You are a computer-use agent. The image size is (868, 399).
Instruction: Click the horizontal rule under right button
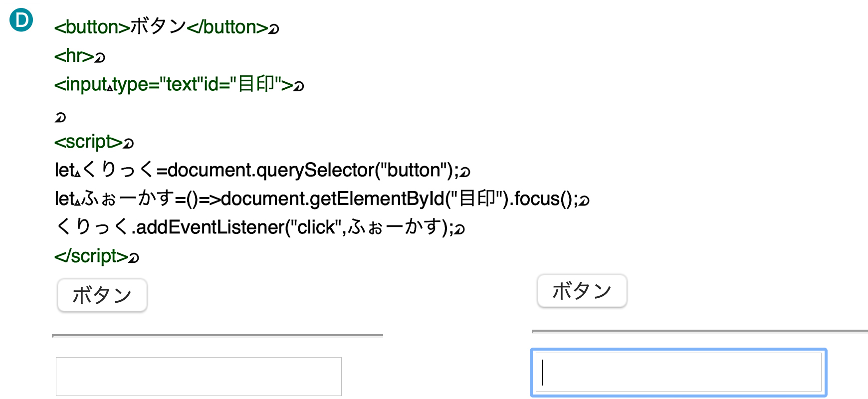(700, 331)
